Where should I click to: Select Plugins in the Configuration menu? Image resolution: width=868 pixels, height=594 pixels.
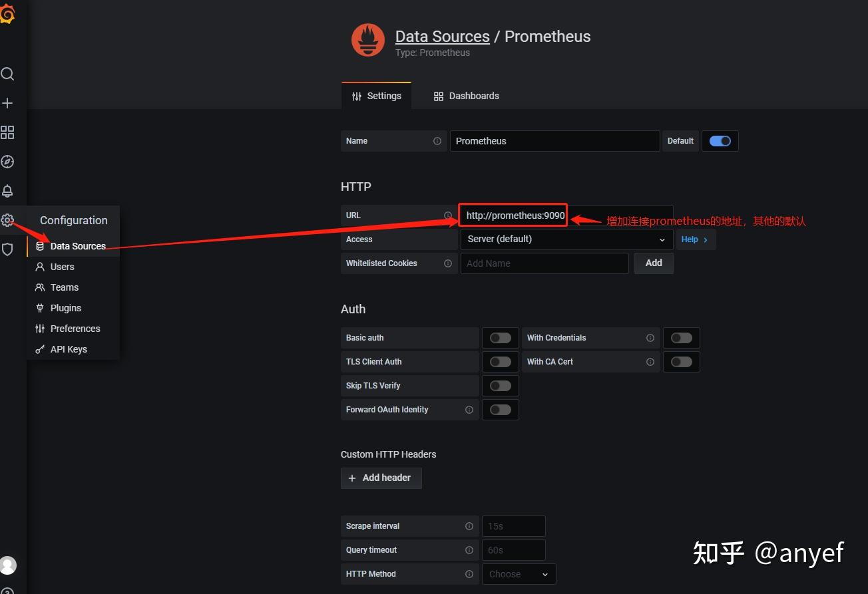[65, 307]
